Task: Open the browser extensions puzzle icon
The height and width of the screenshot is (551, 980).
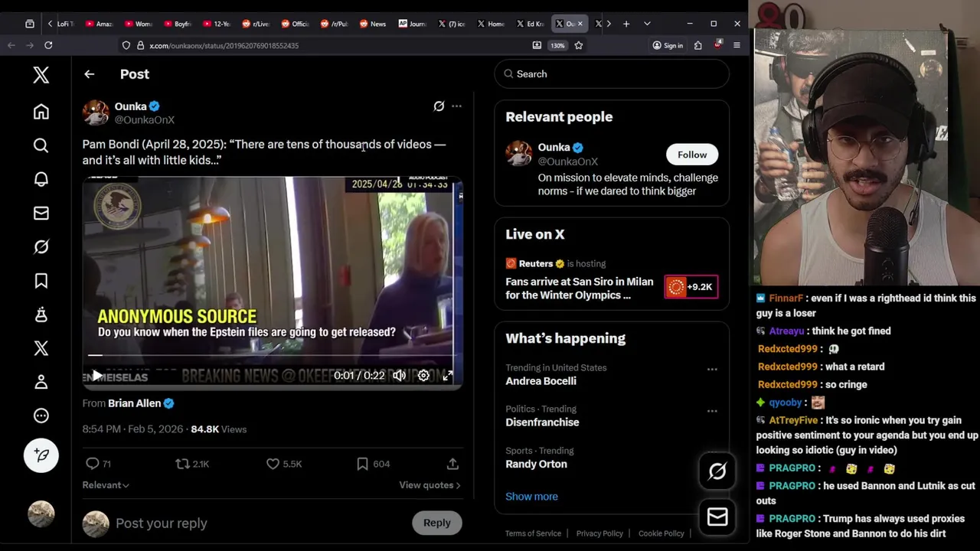Action: coord(697,46)
